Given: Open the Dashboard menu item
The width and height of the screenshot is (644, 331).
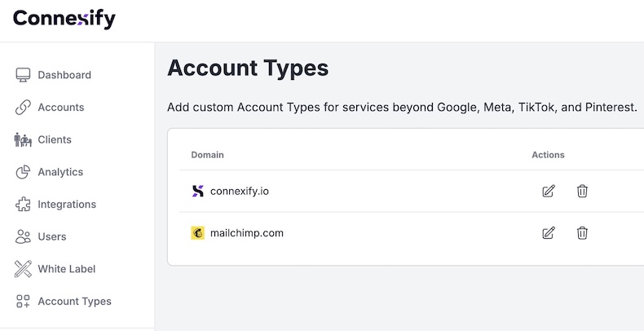Looking at the screenshot, I should point(64,75).
